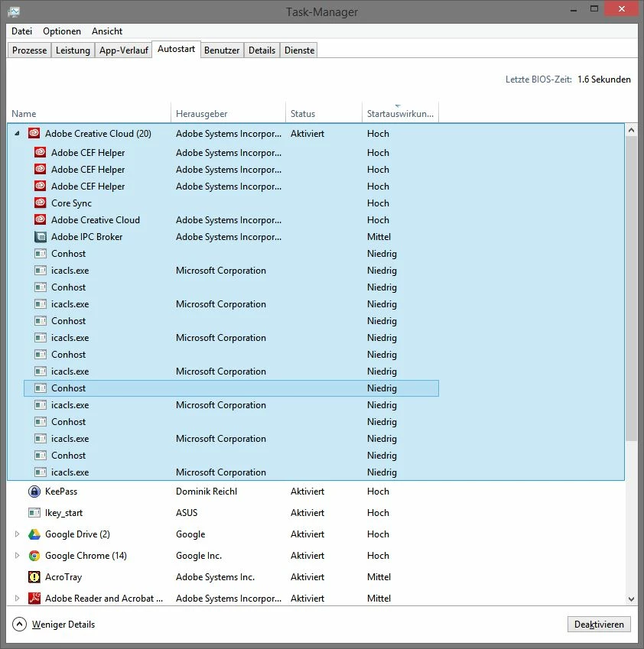Click the AcroTray icon
This screenshot has height=649, width=644.
pyautogui.click(x=34, y=576)
